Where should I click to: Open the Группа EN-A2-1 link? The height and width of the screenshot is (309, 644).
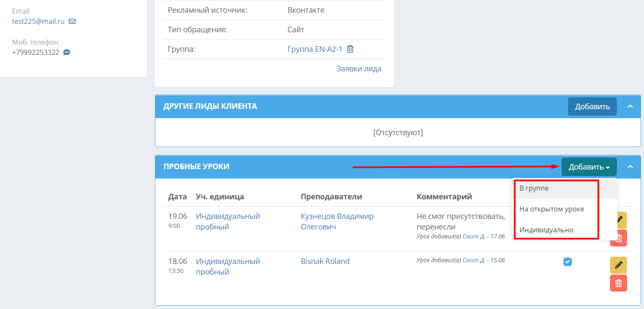[x=315, y=49]
